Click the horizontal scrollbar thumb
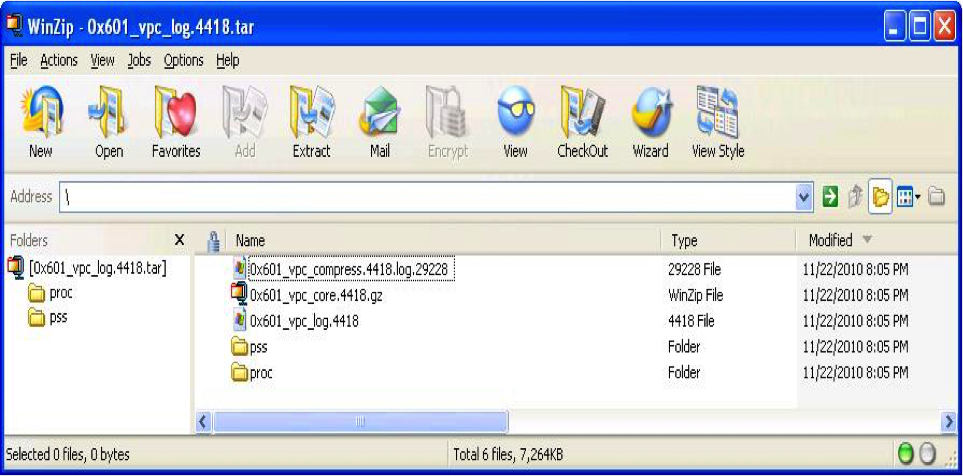 coord(361,421)
